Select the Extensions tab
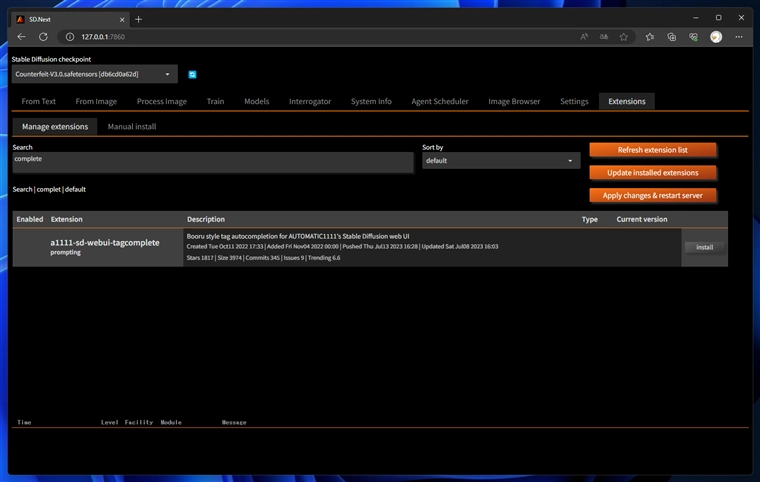The height and width of the screenshot is (482, 760). pyautogui.click(x=627, y=101)
